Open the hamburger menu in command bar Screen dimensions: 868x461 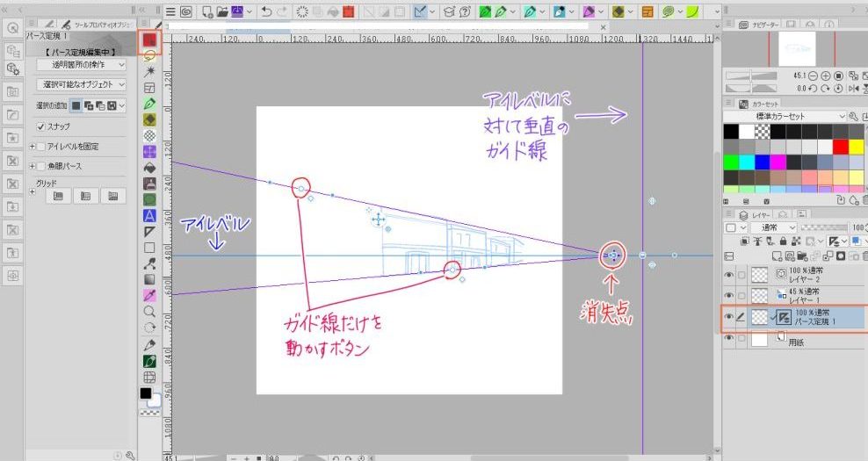coord(170,12)
